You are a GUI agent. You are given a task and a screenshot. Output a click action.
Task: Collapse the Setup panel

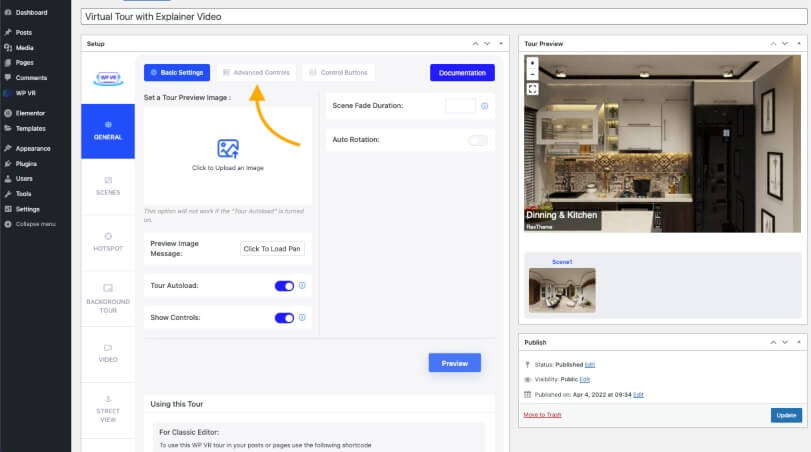[x=501, y=44]
